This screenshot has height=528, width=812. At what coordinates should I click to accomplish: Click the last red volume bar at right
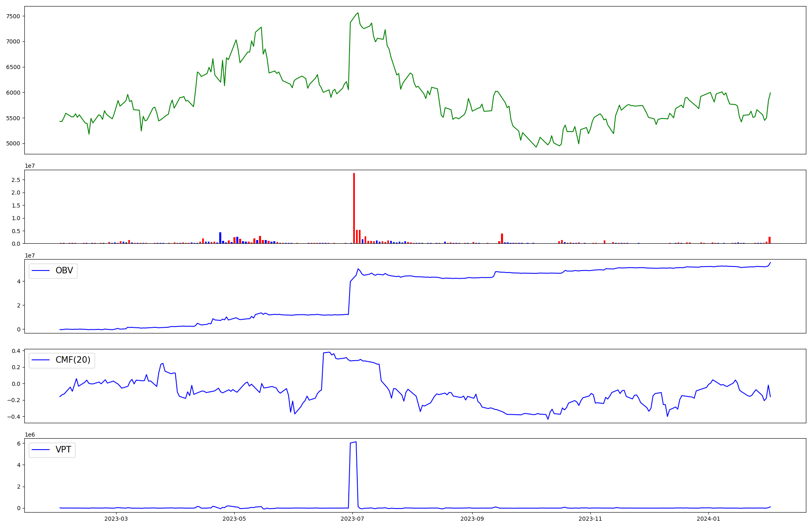(x=769, y=240)
